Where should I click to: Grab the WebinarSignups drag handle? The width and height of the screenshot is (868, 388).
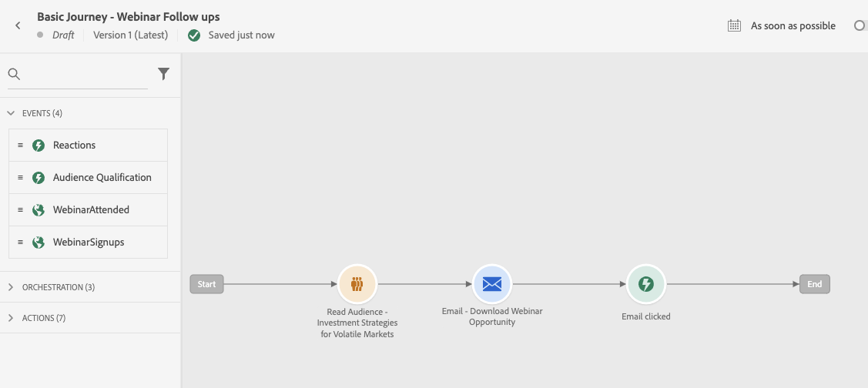pos(21,242)
